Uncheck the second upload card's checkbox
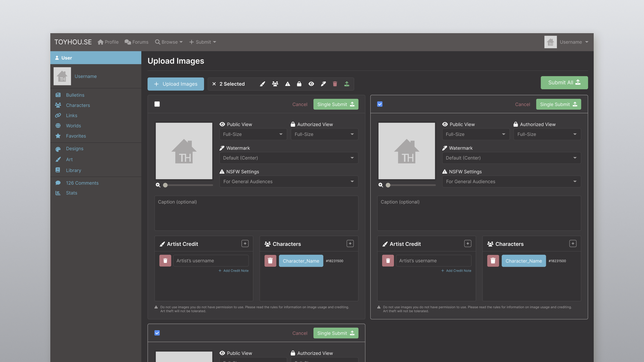Viewport: 644px width, 362px height. (380, 104)
